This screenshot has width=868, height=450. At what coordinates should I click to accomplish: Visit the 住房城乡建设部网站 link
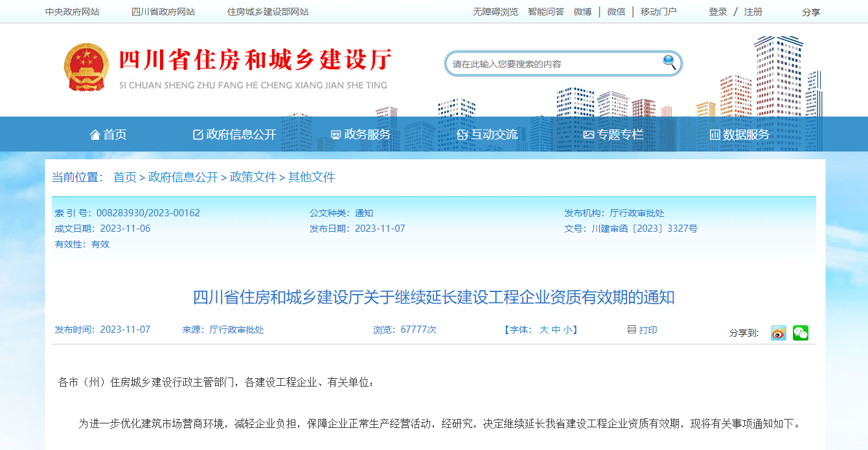(x=268, y=12)
